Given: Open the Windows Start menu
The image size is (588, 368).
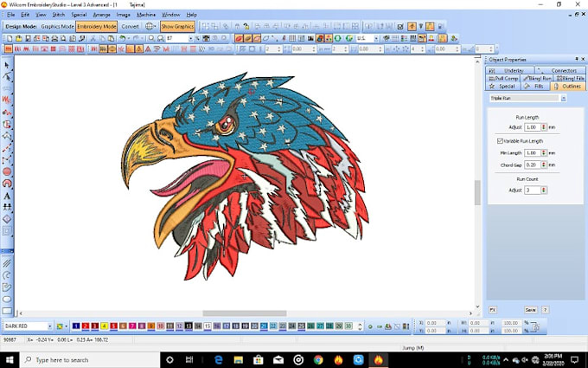Looking at the screenshot, I should [10, 359].
